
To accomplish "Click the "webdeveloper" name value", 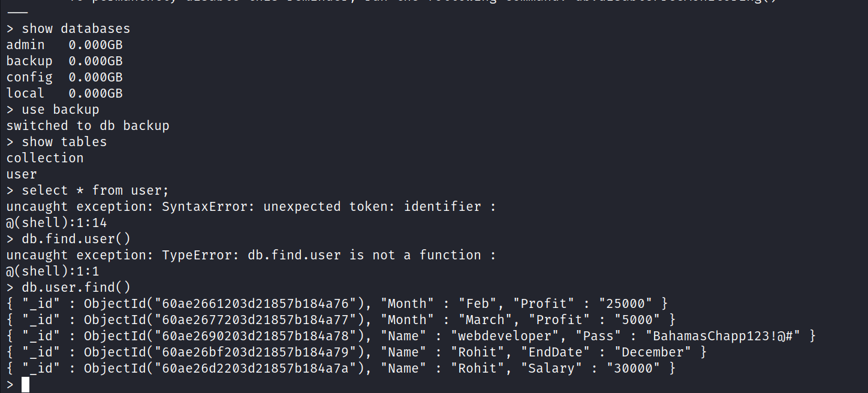I will point(501,336).
